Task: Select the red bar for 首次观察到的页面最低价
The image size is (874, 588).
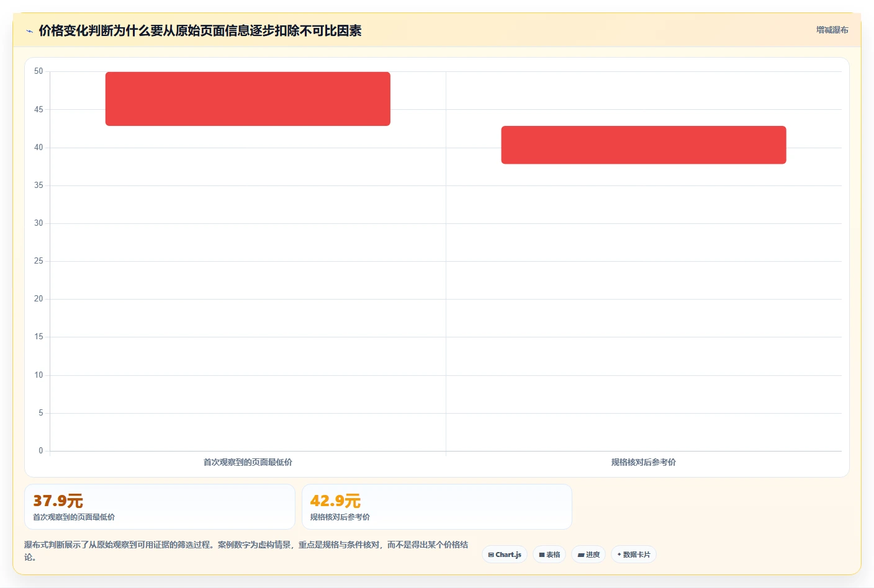Action: coord(248,99)
